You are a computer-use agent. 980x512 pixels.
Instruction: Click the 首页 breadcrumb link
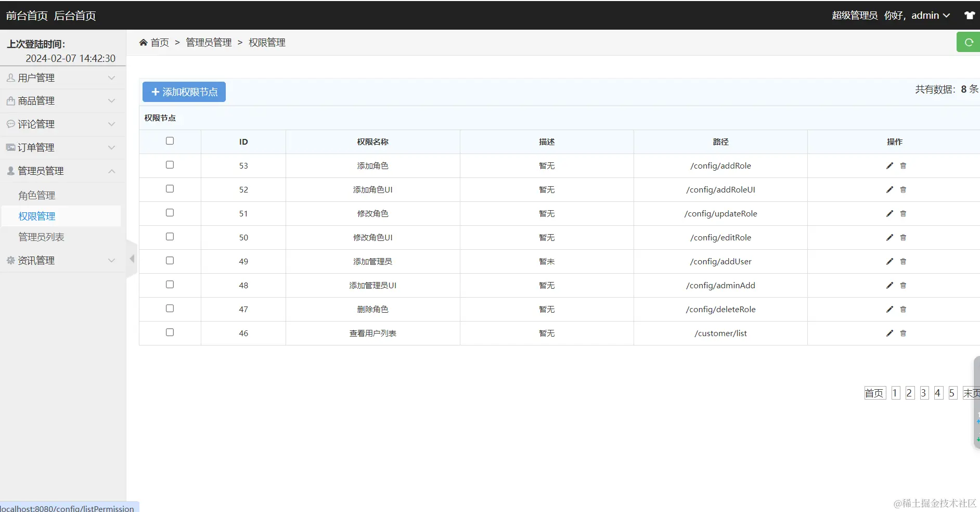pyautogui.click(x=160, y=42)
